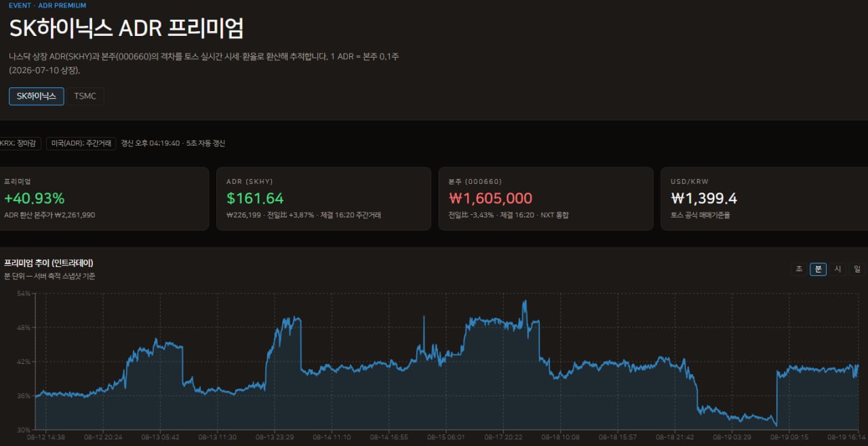Click the 08-19 03:29 x-axis label
Viewport: 868px width, 446px height.
(x=733, y=437)
